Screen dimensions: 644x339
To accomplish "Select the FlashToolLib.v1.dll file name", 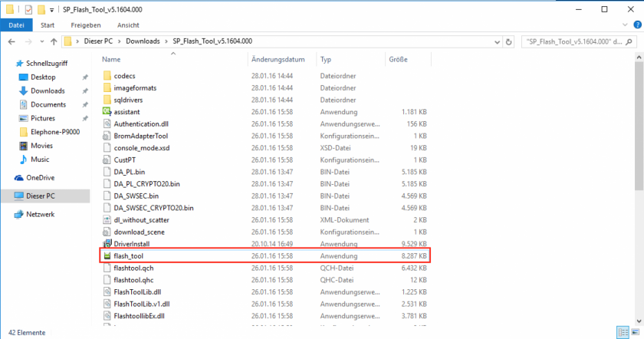I will click(x=142, y=304).
